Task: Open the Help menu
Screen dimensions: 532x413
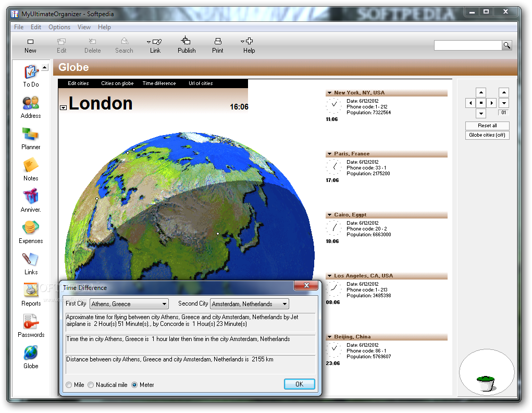Action: coord(104,27)
